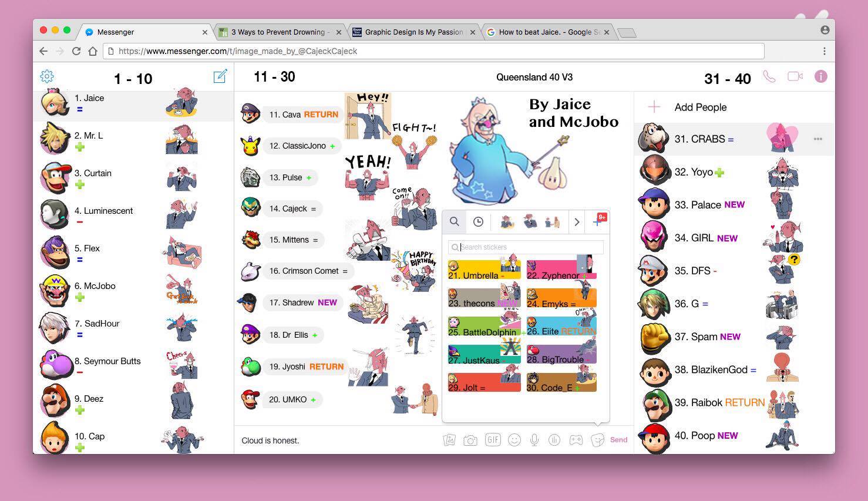Open the three-dots menu on CRABS row
The height and width of the screenshot is (501, 868).
point(817,139)
